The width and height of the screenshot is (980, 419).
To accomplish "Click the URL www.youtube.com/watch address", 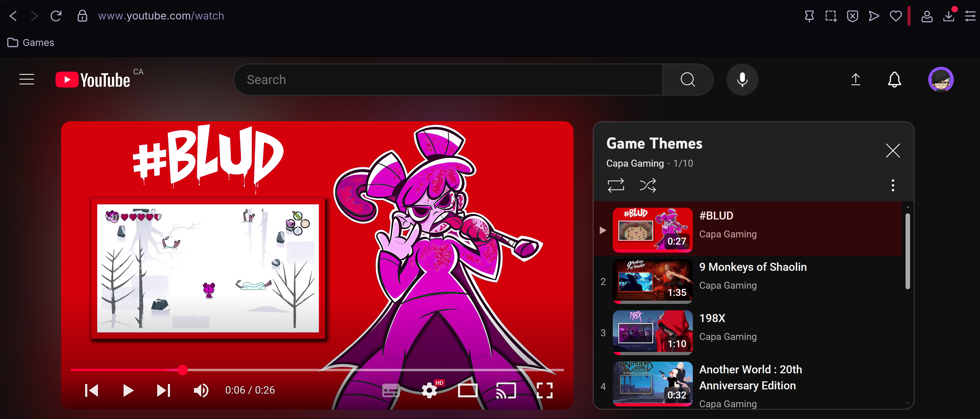I will coord(161,16).
